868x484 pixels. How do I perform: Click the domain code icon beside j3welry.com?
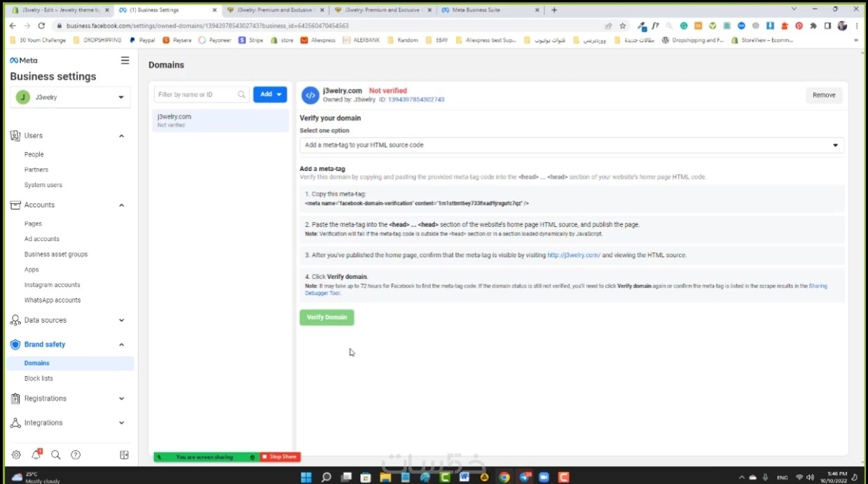click(x=310, y=95)
